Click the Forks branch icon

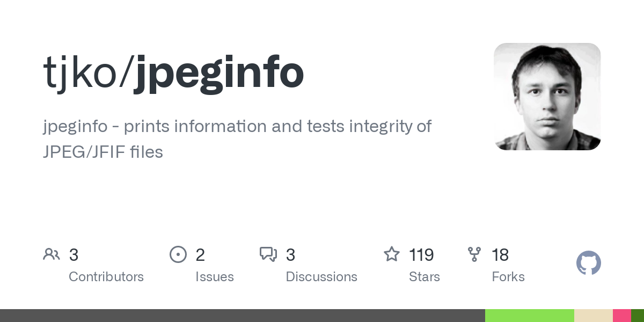pyautogui.click(x=474, y=254)
